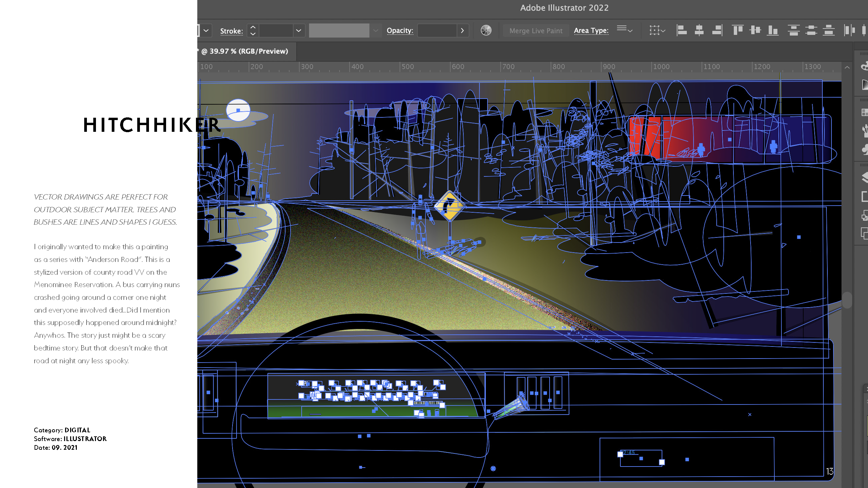This screenshot has width=868, height=488.
Task: Click the 2:45 dashboard clock text
Action: pyautogui.click(x=629, y=453)
